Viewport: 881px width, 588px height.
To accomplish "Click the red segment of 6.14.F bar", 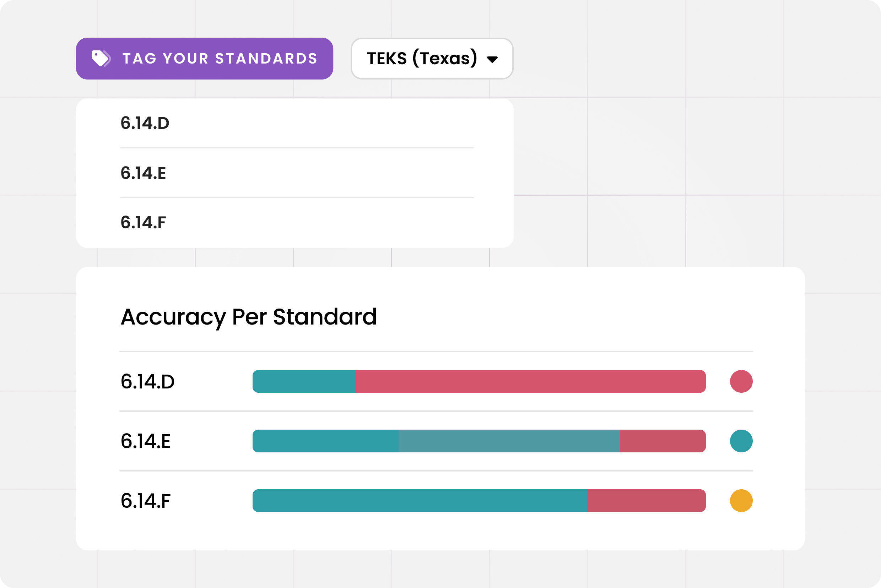I will (x=646, y=501).
